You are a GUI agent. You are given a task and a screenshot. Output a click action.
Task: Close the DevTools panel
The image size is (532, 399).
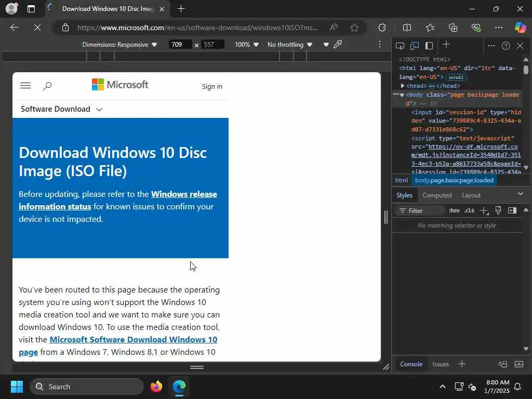click(520, 46)
